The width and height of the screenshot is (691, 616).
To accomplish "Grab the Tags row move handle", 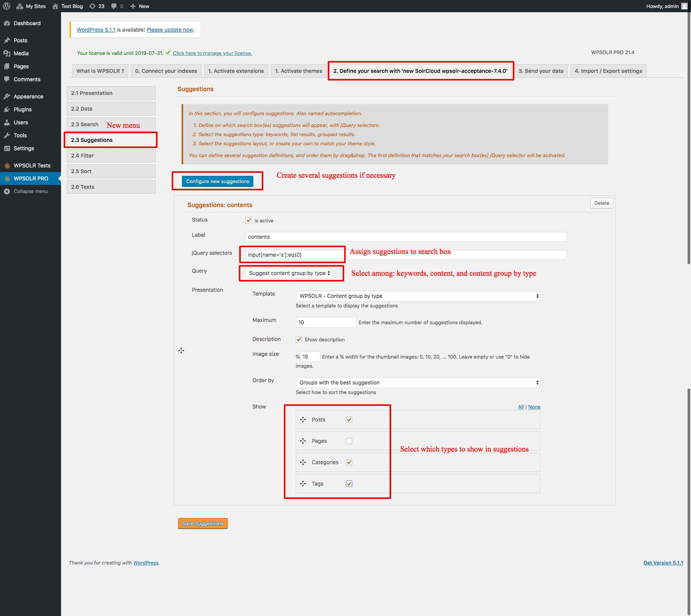I will pos(303,484).
